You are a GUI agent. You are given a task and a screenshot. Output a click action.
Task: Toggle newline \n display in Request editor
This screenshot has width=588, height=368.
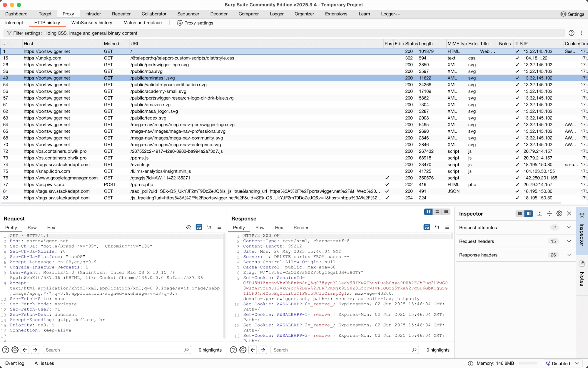[209, 227]
